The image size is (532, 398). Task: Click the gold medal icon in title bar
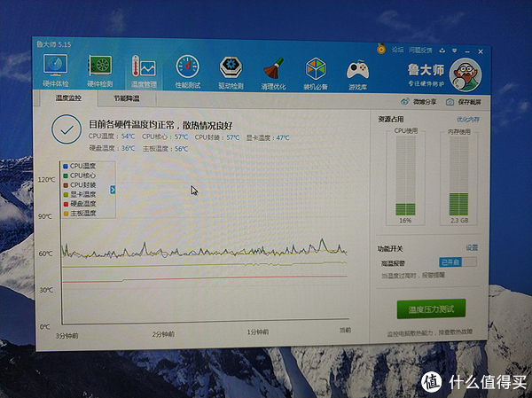pos(381,50)
